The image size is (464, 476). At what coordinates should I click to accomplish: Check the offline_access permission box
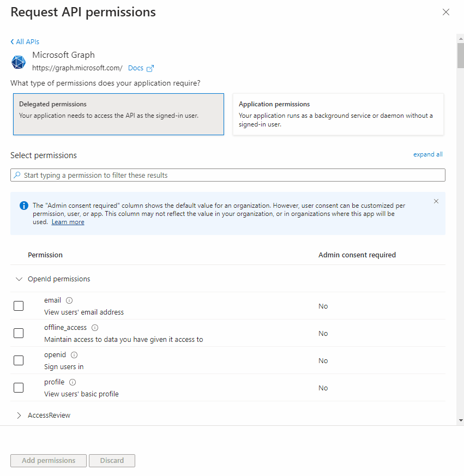pos(19,333)
